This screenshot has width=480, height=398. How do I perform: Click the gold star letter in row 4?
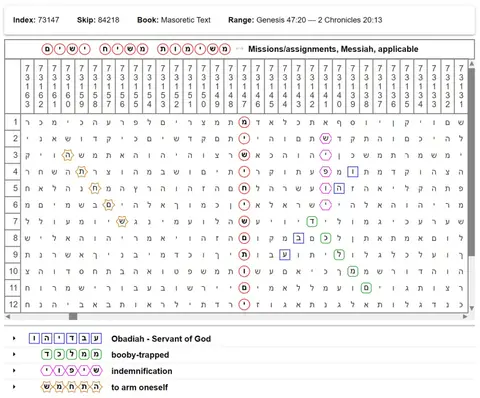81,172
